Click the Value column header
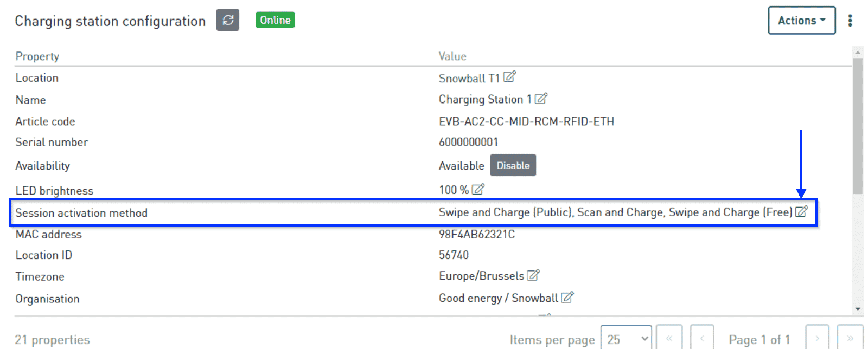Image resolution: width=868 pixels, height=349 pixels. coord(452,56)
